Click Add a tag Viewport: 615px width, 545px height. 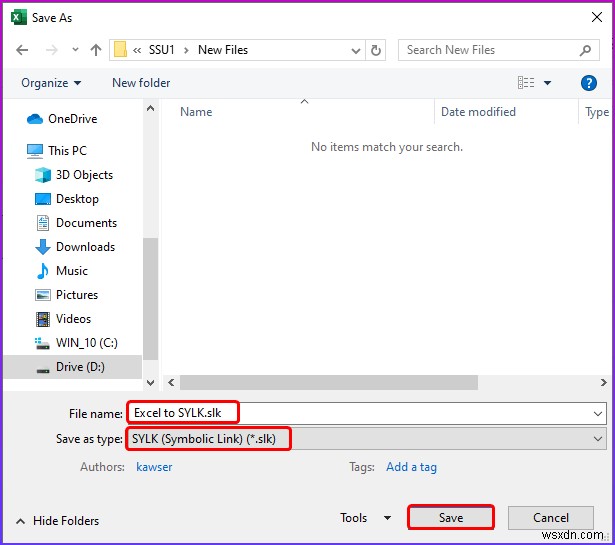point(411,467)
